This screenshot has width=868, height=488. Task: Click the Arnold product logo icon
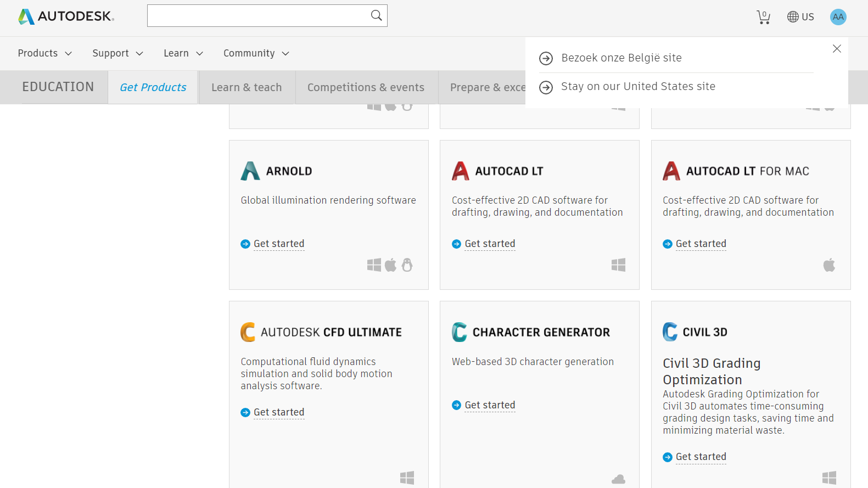[250, 171]
